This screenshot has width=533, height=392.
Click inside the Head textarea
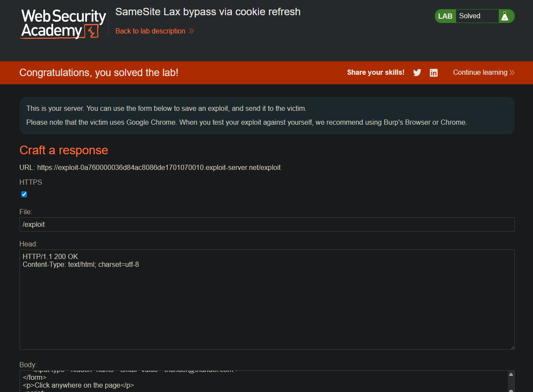267,299
